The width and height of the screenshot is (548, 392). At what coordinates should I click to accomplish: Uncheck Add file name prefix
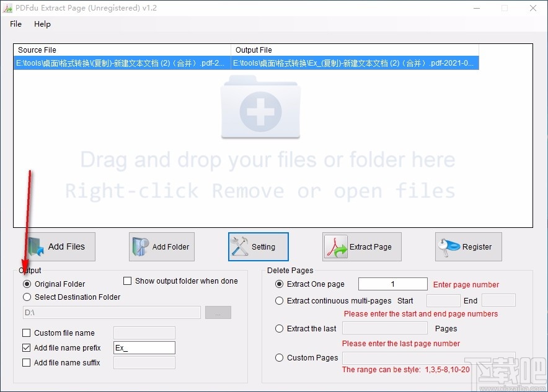27,347
